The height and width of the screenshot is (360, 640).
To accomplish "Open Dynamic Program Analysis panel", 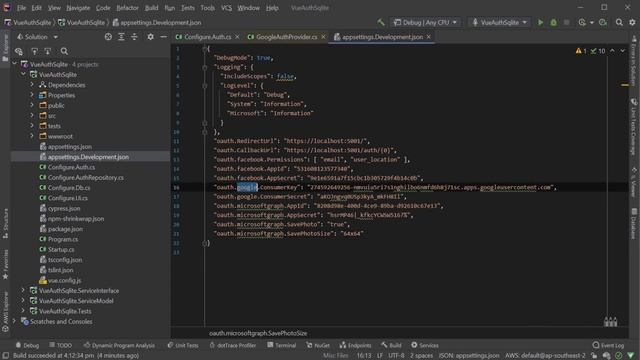I will coord(119,345).
